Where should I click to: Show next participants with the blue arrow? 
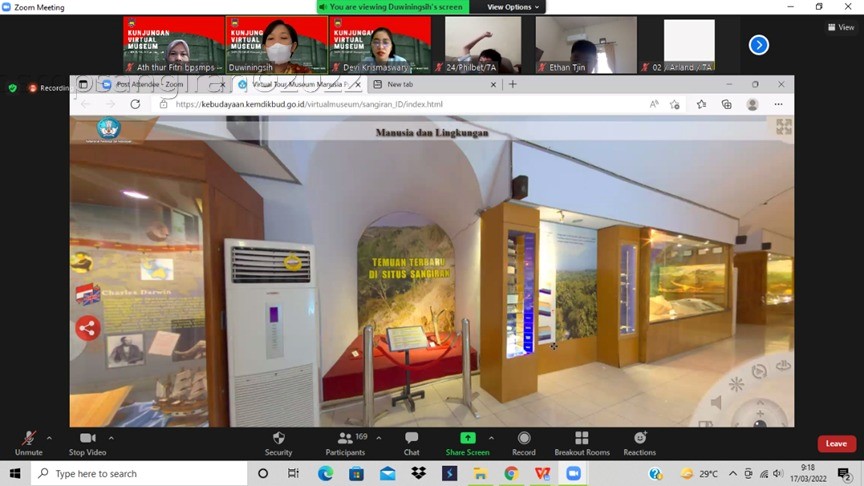click(759, 44)
